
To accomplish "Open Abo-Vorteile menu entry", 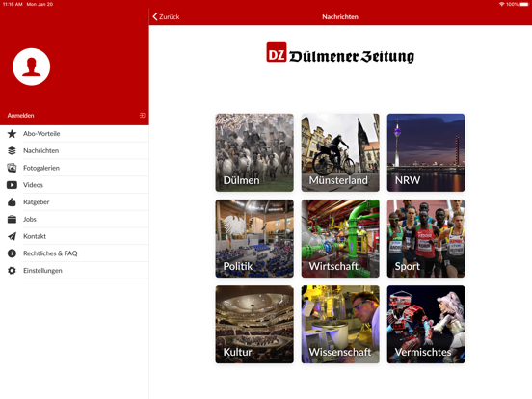I will pyautogui.click(x=74, y=134).
